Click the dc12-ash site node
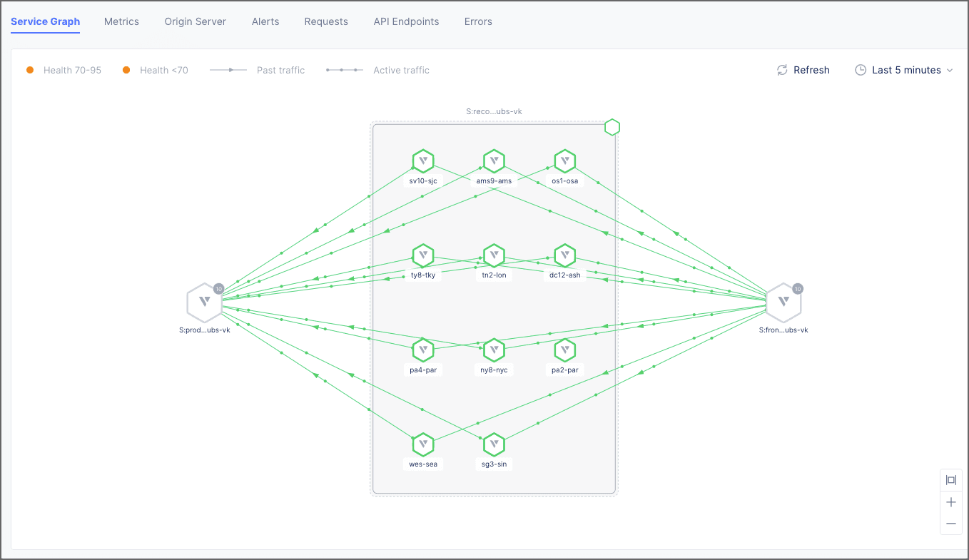 tap(564, 255)
